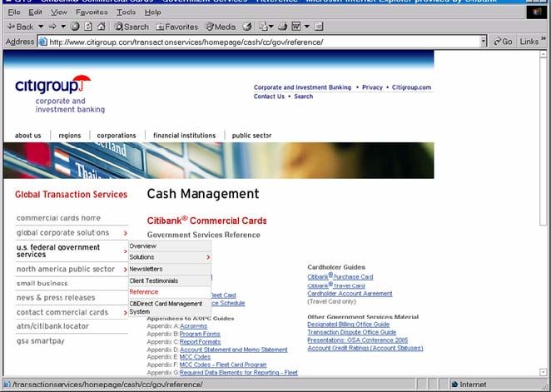Select Client Testimonials in flyout menu
The height and width of the screenshot is (392, 551).
click(x=170, y=280)
